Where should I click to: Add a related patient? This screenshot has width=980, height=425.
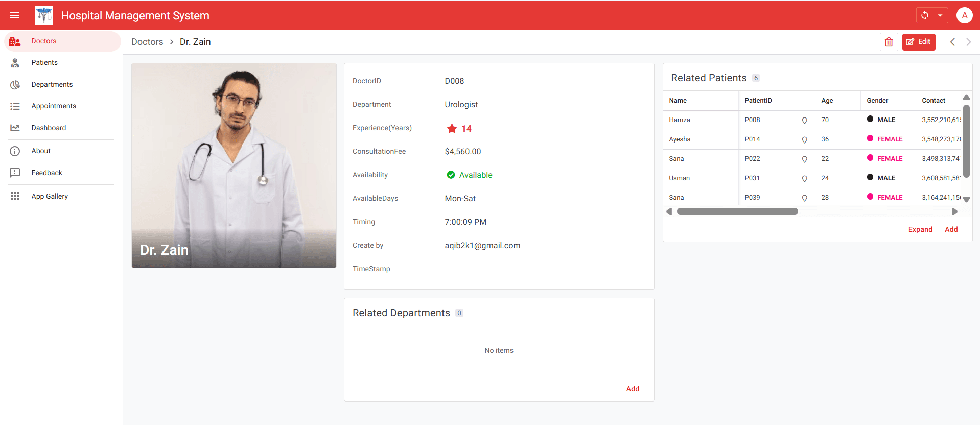[x=951, y=229]
